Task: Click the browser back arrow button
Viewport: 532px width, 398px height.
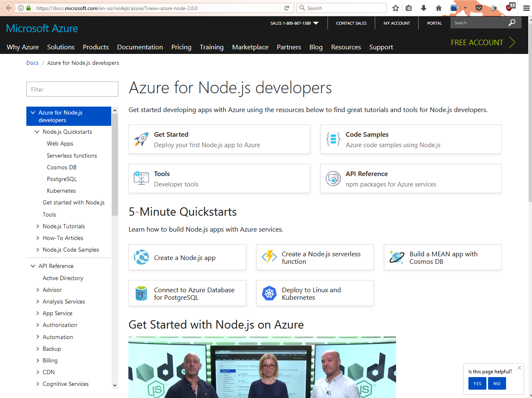Action: (x=8, y=8)
